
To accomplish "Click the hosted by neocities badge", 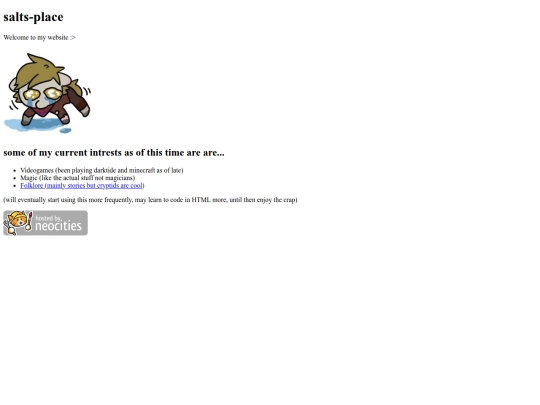I will click(45, 223).
